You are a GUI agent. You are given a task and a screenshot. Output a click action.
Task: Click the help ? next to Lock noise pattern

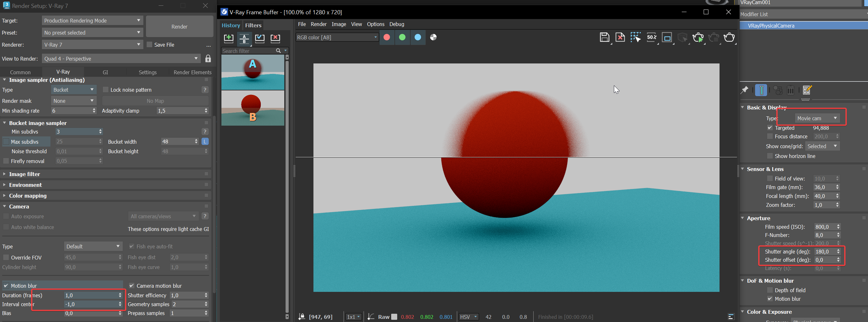point(205,89)
